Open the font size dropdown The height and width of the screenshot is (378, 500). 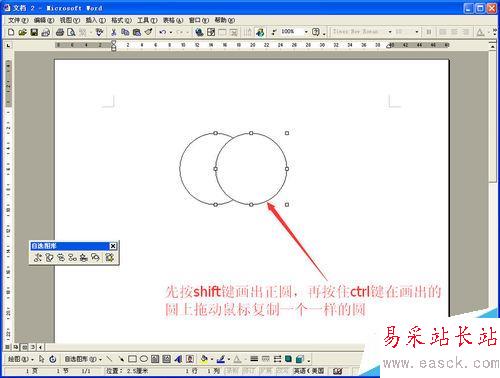[417, 32]
